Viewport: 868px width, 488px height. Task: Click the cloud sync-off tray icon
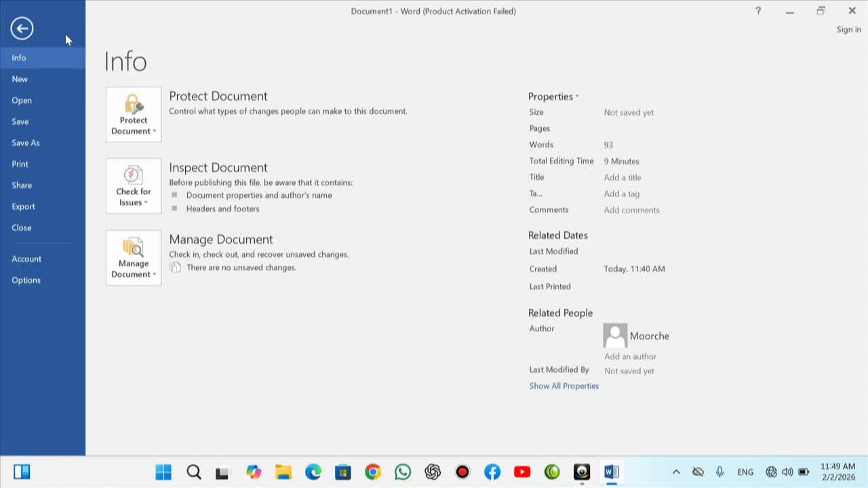pyautogui.click(x=698, y=472)
